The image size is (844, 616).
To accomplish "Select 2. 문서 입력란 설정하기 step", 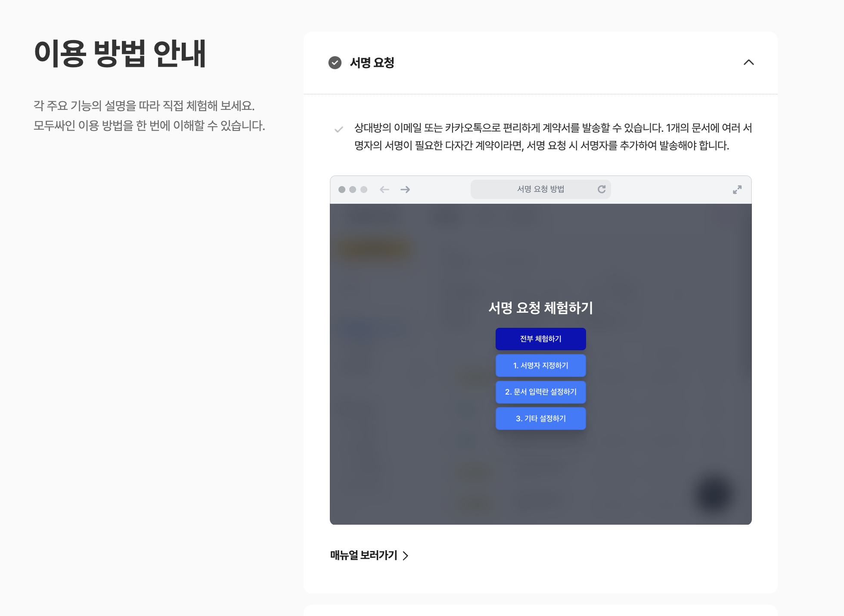I will point(540,392).
